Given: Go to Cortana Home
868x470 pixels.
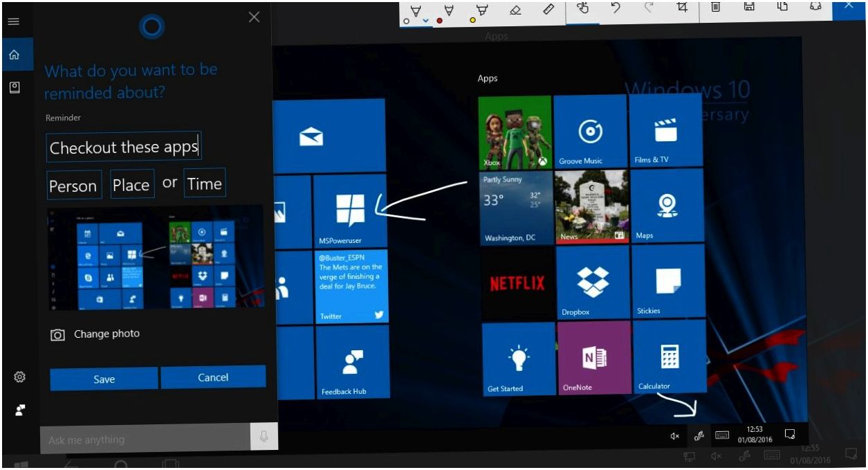Looking at the screenshot, I should 15,55.
